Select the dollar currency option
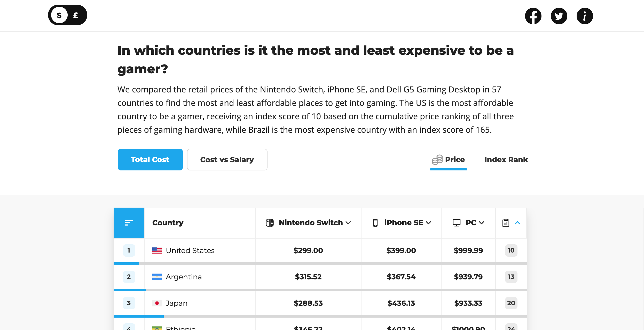The width and height of the screenshot is (644, 330). point(59,15)
